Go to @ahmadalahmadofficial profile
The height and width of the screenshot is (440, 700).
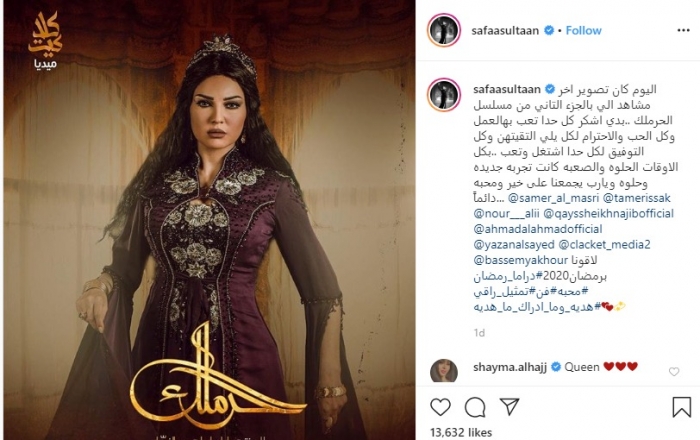click(x=538, y=229)
